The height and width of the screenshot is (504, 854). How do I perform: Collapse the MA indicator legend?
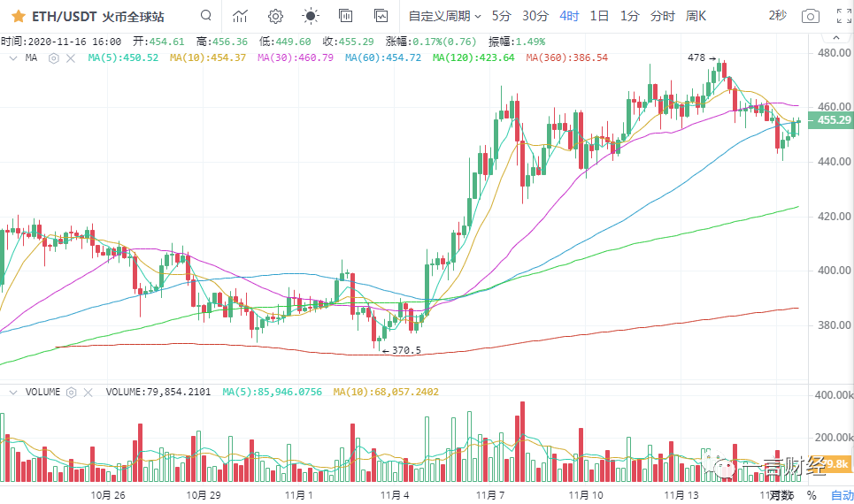[12, 57]
